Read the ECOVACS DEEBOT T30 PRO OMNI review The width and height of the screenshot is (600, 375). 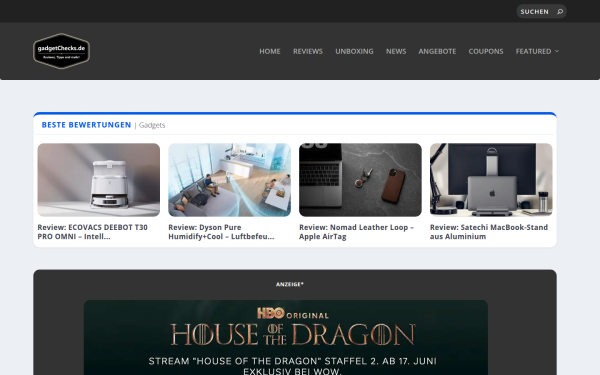pyautogui.click(x=93, y=232)
